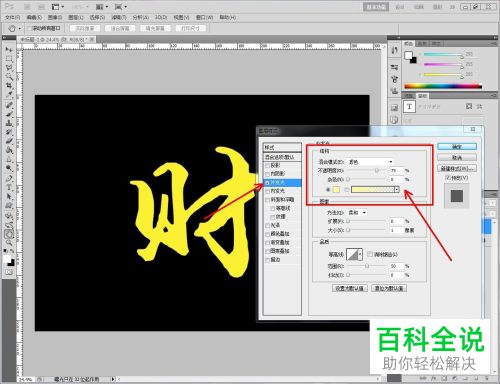Image resolution: width=500 pixels, height=384 pixels.
Task: Enable the 斜面和浮雕 bevel and emboss style
Action: pos(267,200)
